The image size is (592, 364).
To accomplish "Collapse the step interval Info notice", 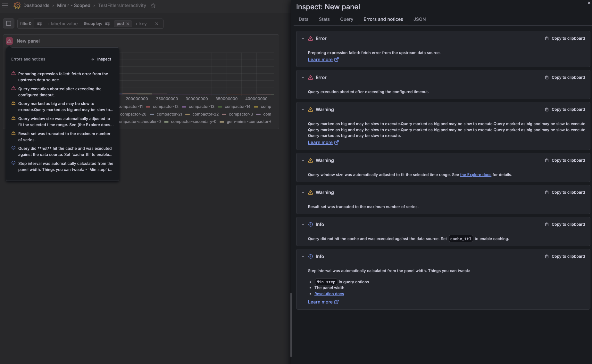I will pyautogui.click(x=303, y=256).
